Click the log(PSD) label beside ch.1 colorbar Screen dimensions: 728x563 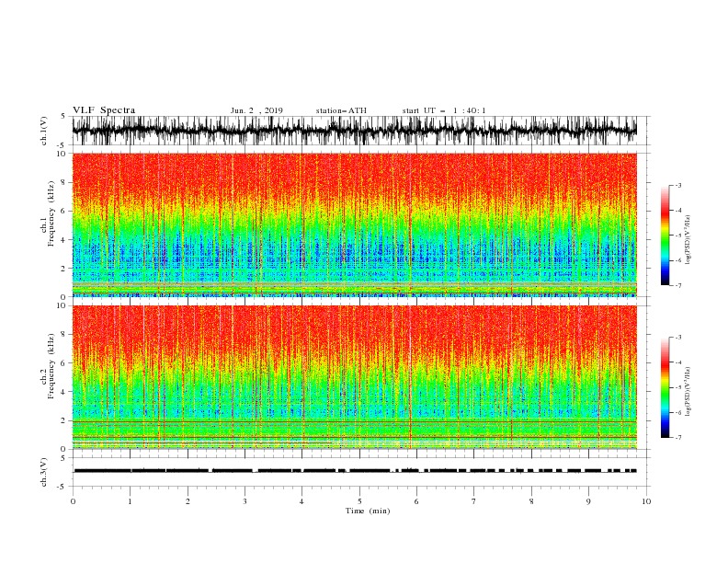click(688, 240)
